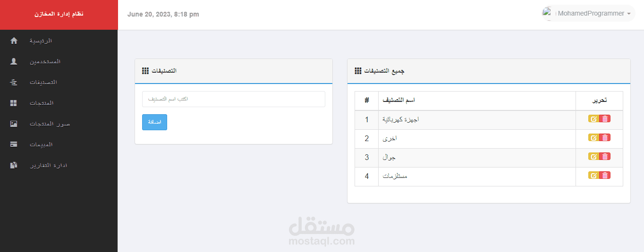This screenshot has height=252, width=644.
Task: Click the users person icon in sidebar
Action: pos(14,61)
